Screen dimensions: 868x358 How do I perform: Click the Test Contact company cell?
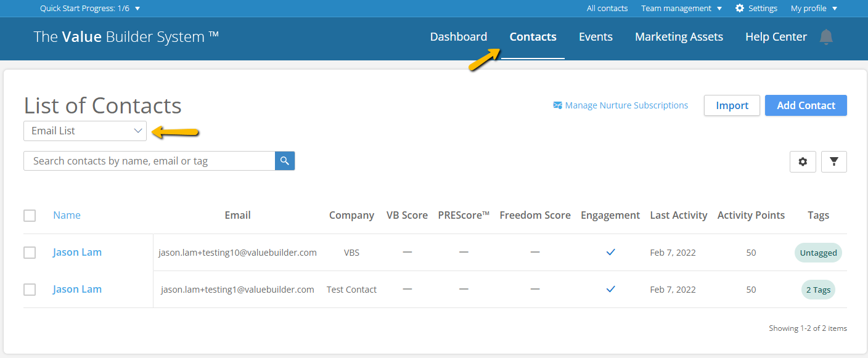(x=351, y=290)
